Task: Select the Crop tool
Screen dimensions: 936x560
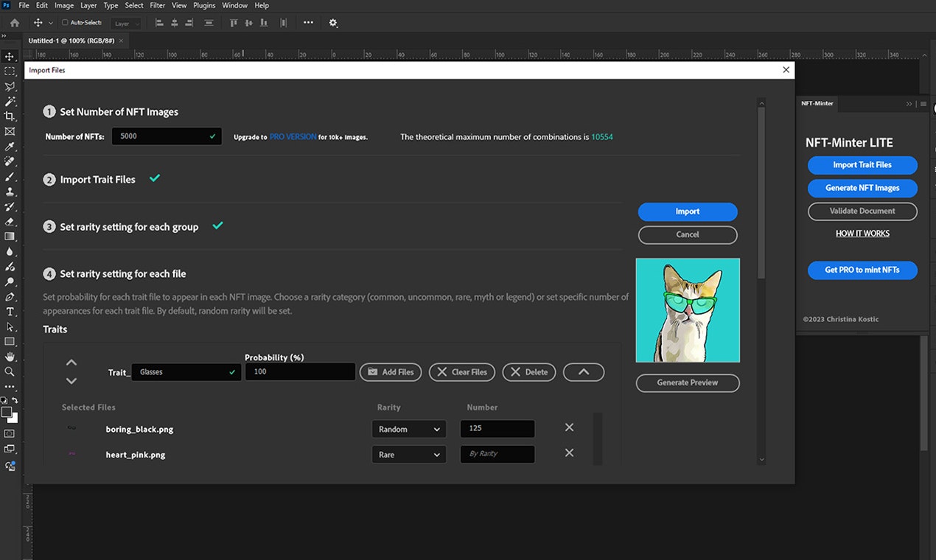Action: [x=10, y=116]
